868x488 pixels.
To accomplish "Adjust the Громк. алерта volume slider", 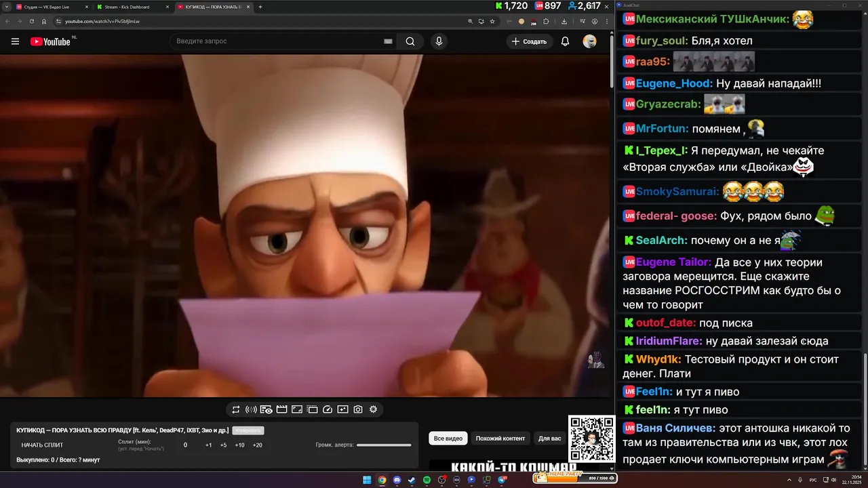I will [384, 445].
